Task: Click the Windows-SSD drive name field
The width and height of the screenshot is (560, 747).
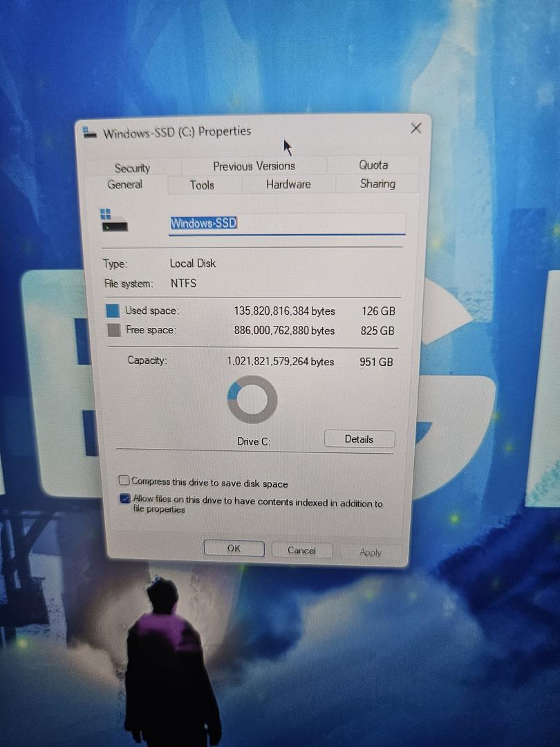Action: 286,223
